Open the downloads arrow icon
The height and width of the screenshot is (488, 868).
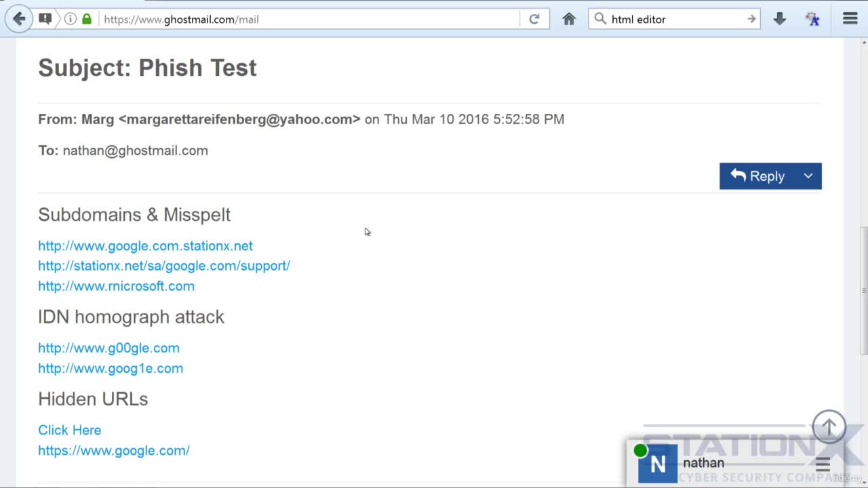pyautogui.click(x=780, y=19)
